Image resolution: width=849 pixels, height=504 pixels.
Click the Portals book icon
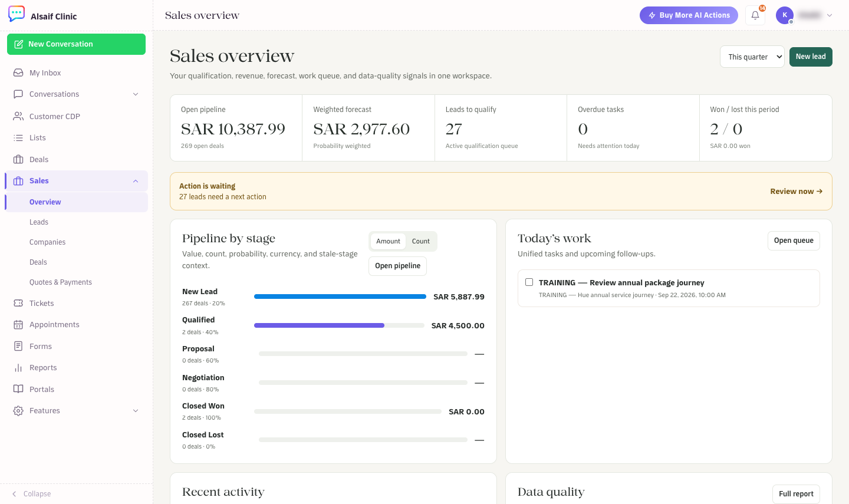18,389
